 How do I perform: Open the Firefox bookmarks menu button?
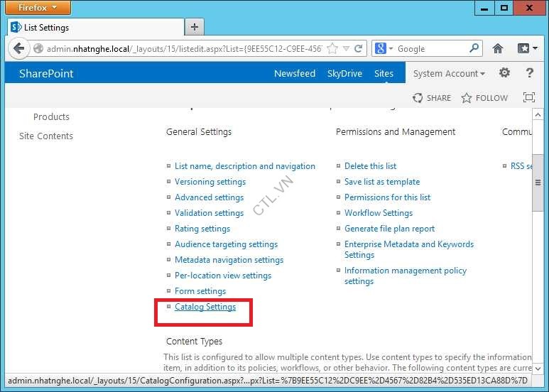coord(526,49)
